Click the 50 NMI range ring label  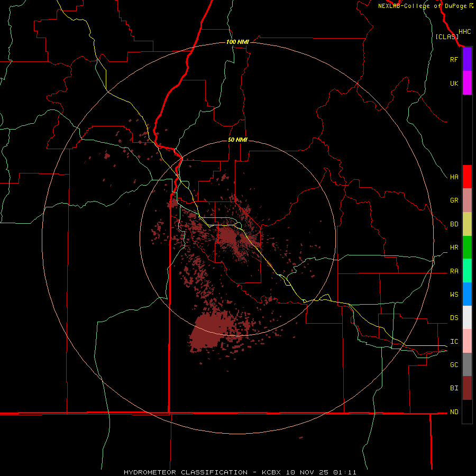[x=237, y=140]
